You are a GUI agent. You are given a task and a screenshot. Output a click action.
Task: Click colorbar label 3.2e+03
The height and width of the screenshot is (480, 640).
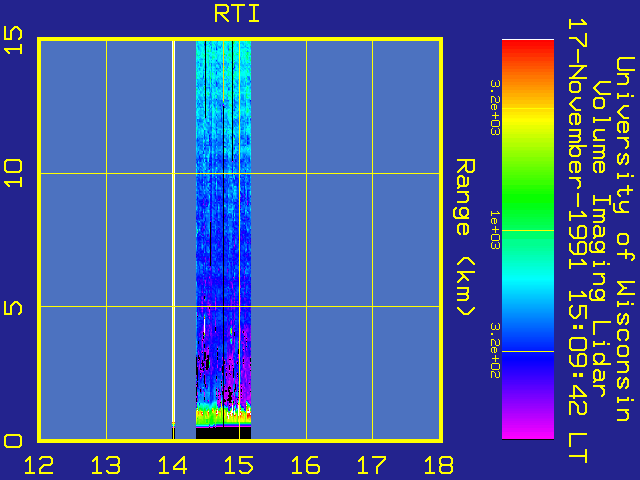495,107
